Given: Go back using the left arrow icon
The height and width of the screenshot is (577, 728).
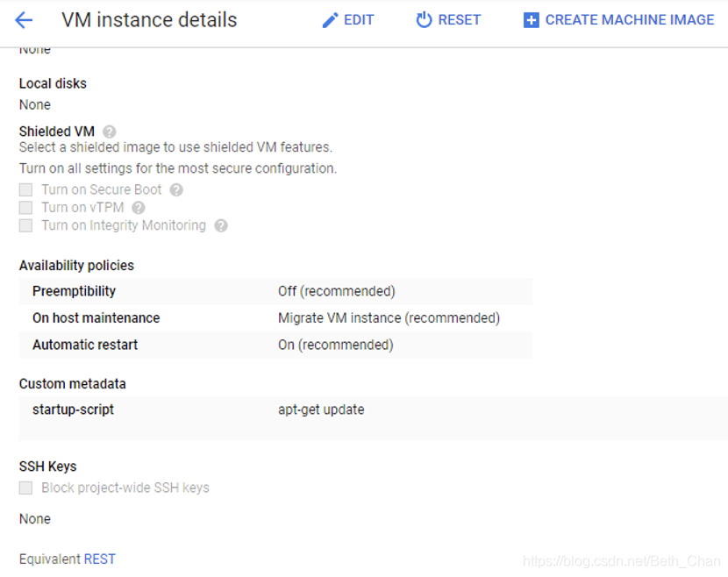Looking at the screenshot, I should tap(24, 20).
